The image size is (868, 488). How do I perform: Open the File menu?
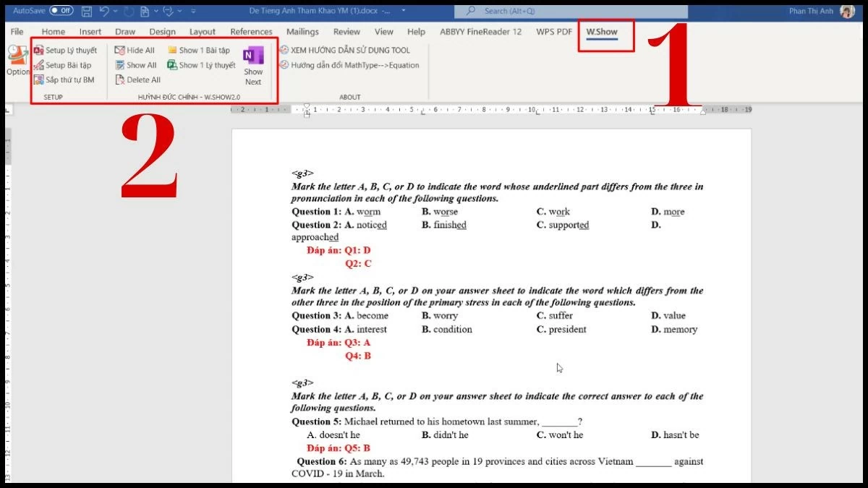pyautogui.click(x=17, y=32)
